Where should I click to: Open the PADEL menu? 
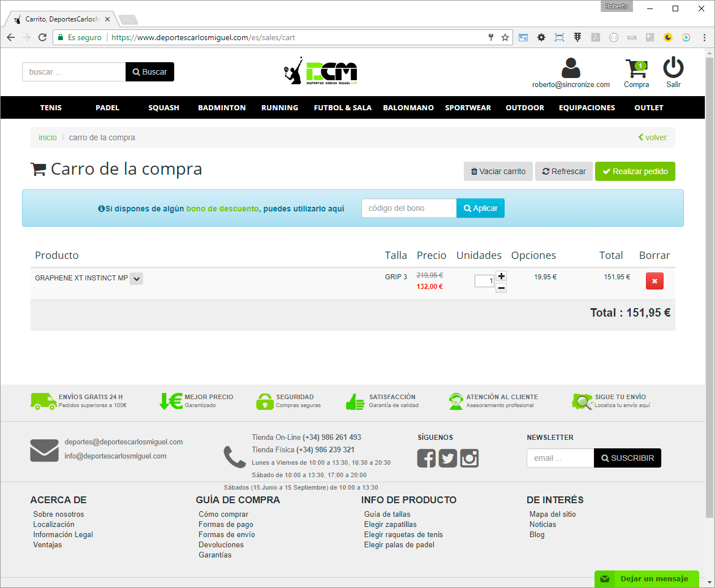coord(107,107)
